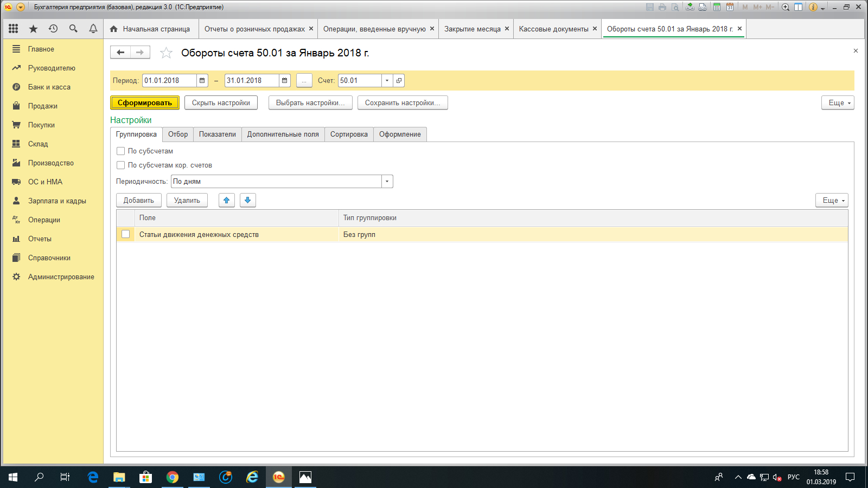Expand the Счет 50.01 dropdown arrow

coord(387,81)
